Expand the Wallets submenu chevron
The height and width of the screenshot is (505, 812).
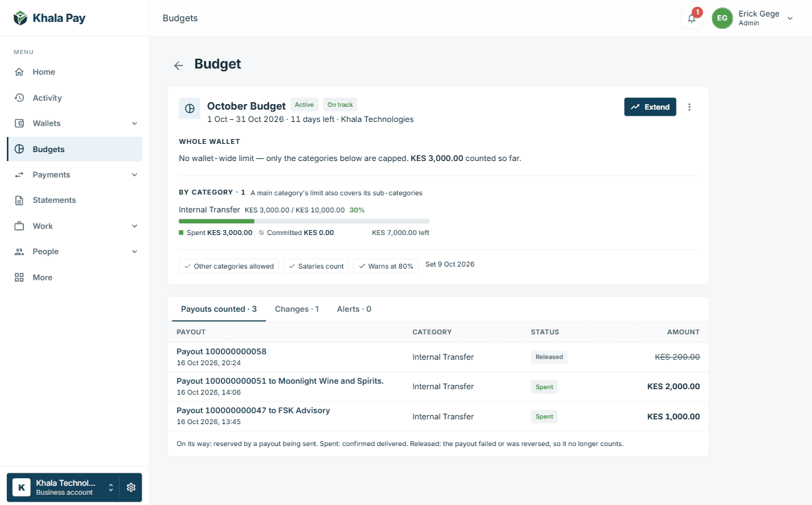coord(135,123)
